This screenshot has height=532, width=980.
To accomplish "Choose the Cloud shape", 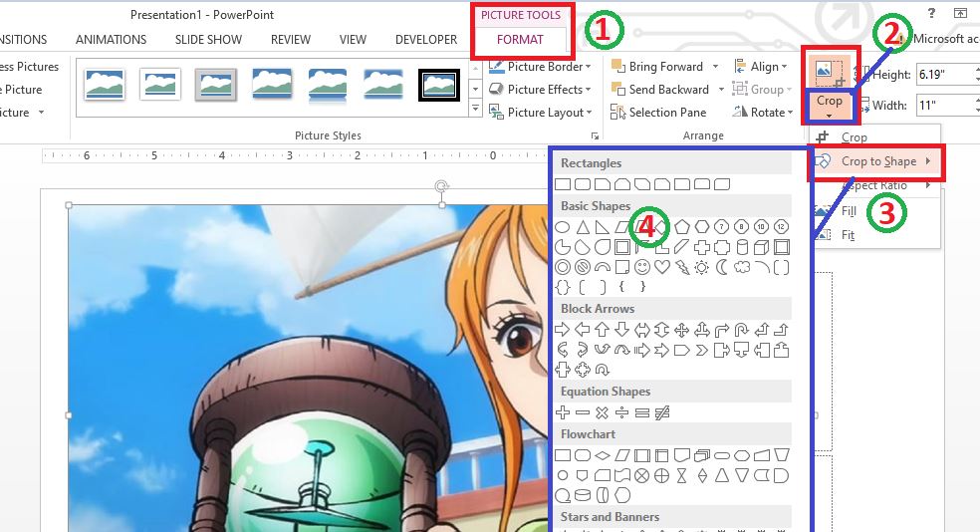I will click(x=742, y=268).
